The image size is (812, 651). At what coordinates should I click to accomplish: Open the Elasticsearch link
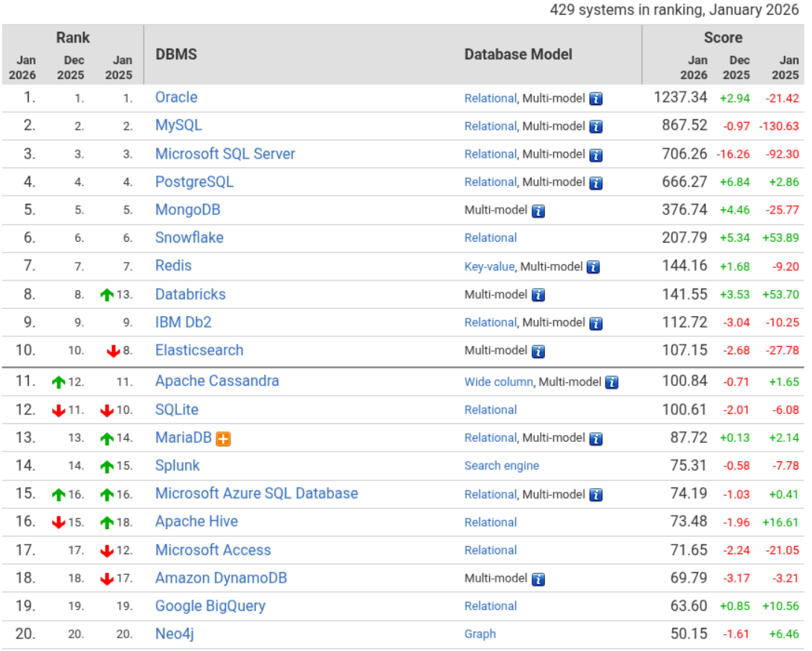[199, 350]
